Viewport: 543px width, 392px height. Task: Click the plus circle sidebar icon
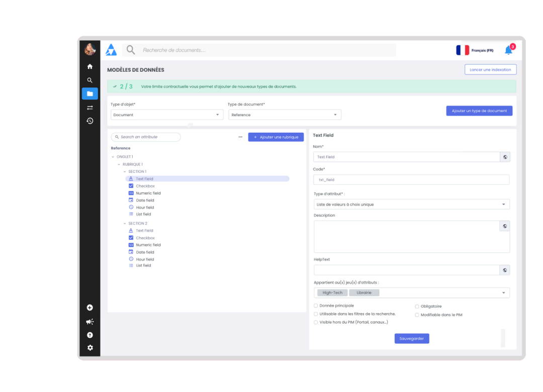[89, 308]
